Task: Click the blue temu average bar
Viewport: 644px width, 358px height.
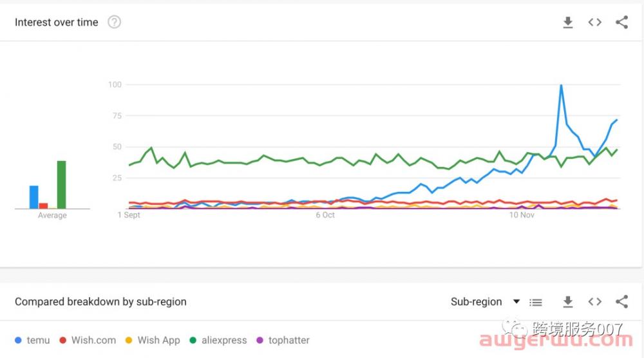Action: click(33, 197)
